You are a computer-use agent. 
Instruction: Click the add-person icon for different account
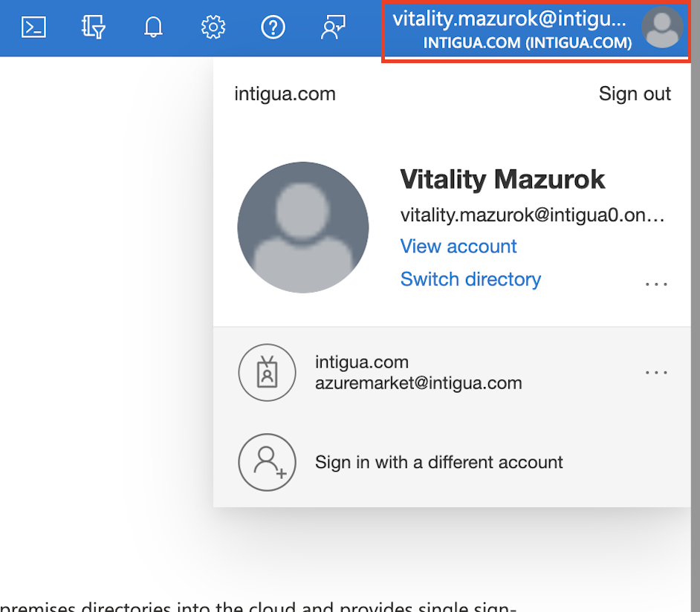point(267,462)
